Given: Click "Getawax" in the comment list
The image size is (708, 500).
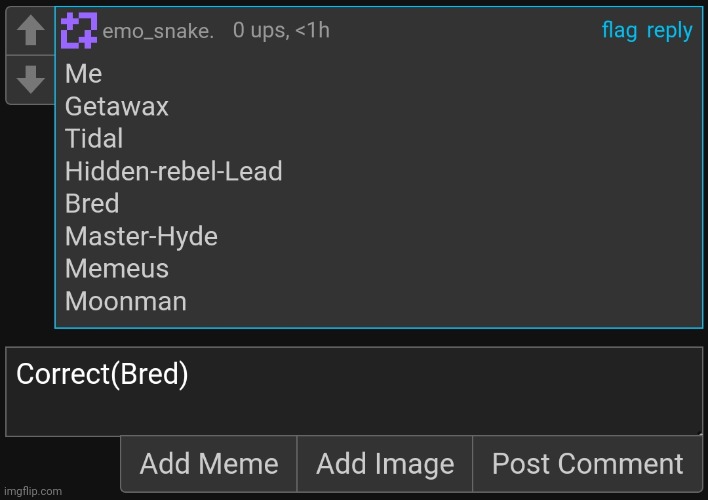Looking at the screenshot, I should point(117,107).
